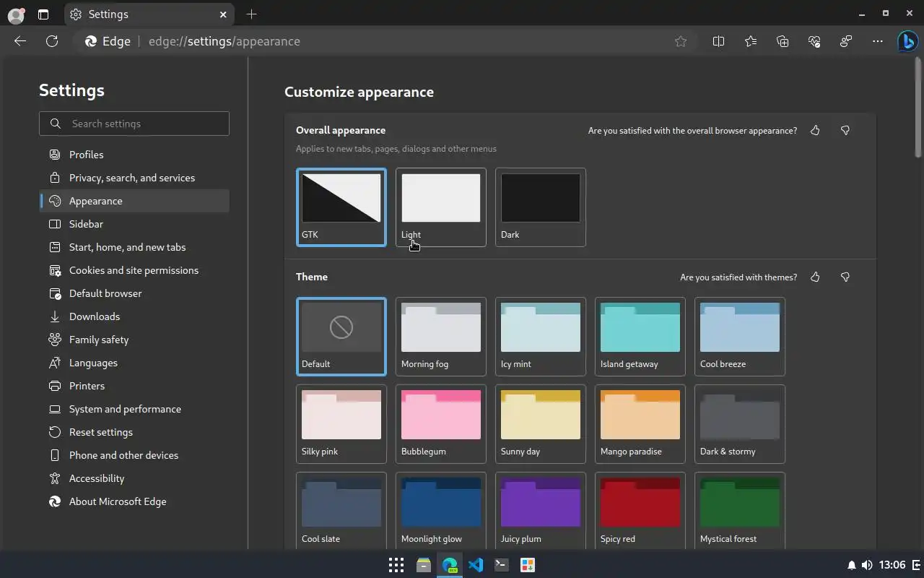924x578 pixels.
Task: Select Dark overall appearance option
Action: point(541,207)
